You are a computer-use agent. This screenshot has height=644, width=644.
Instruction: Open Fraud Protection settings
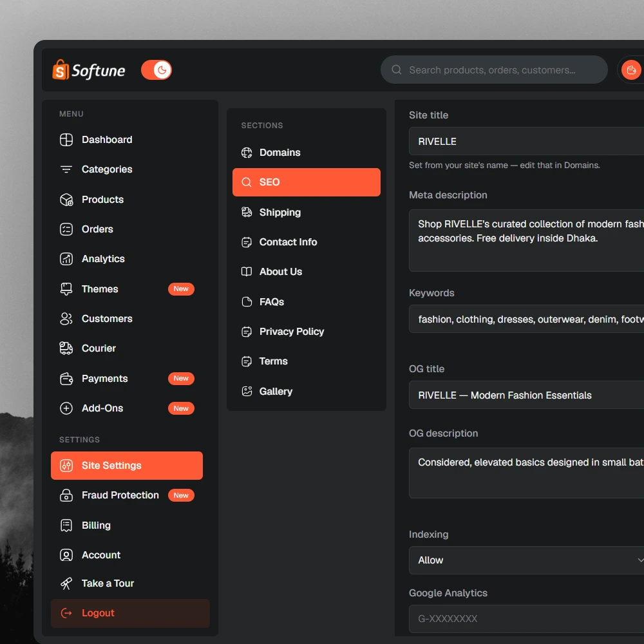point(126,495)
